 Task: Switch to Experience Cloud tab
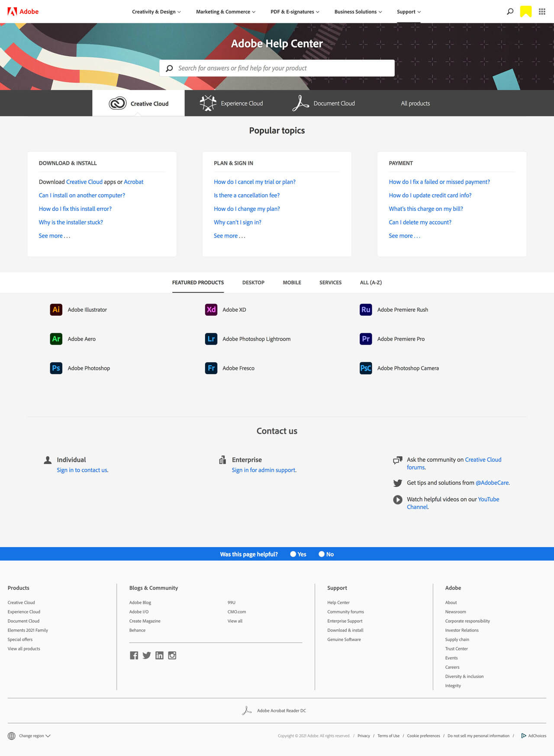click(231, 103)
